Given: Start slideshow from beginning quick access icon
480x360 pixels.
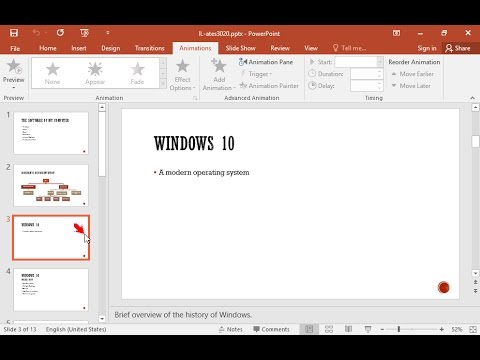Looking at the screenshot, I should point(84,33).
